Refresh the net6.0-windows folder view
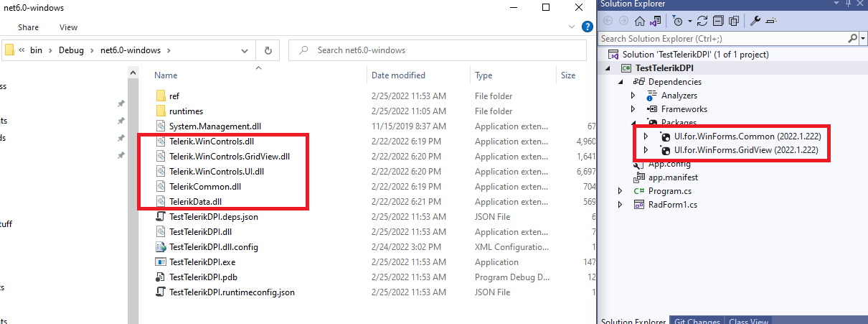This screenshot has height=324, width=868. pyautogui.click(x=268, y=50)
